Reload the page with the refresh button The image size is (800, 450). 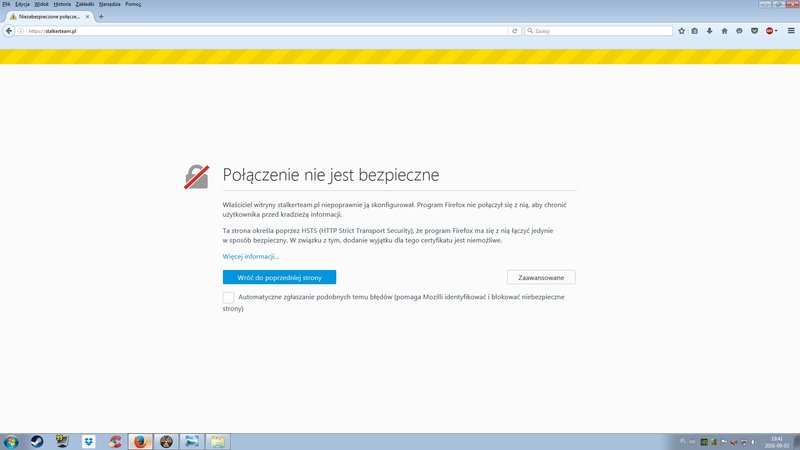(x=515, y=31)
